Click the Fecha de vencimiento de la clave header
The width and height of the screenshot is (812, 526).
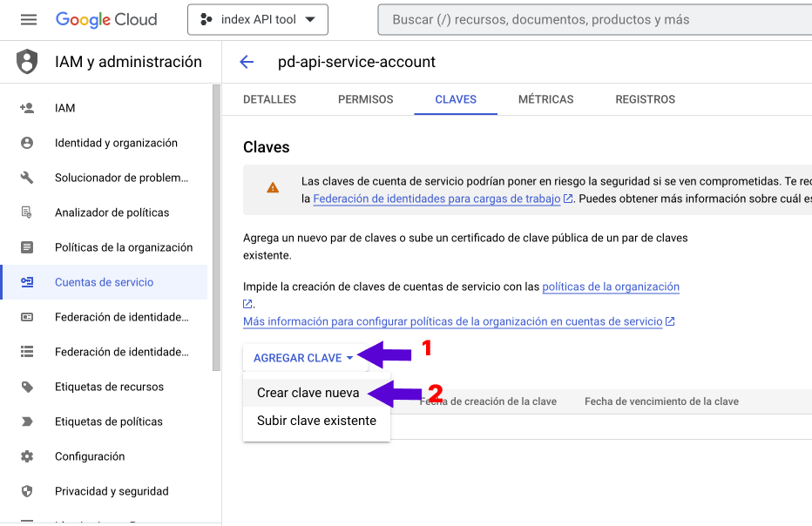click(661, 401)
